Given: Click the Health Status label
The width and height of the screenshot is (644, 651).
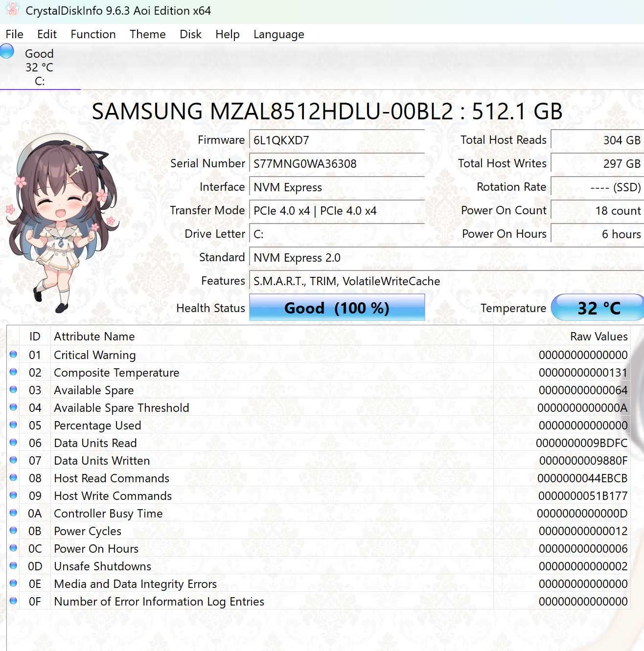Looking at the screenshot, I should click(210, 308).
